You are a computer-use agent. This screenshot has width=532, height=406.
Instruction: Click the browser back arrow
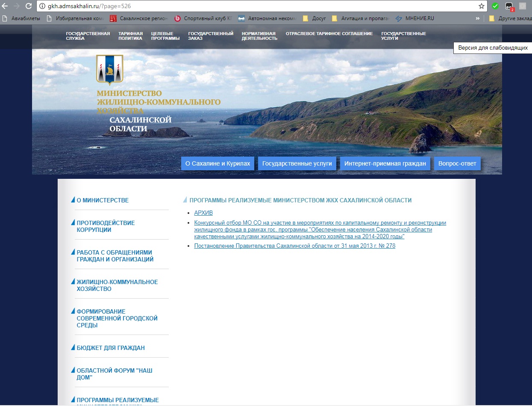tap(5, 6)
